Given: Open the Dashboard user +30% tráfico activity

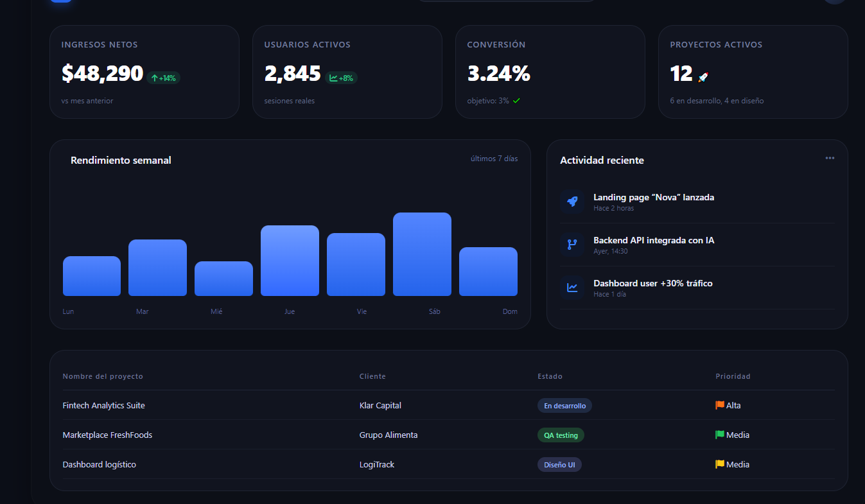Looking at the screenshot, I should pos(697,288).
